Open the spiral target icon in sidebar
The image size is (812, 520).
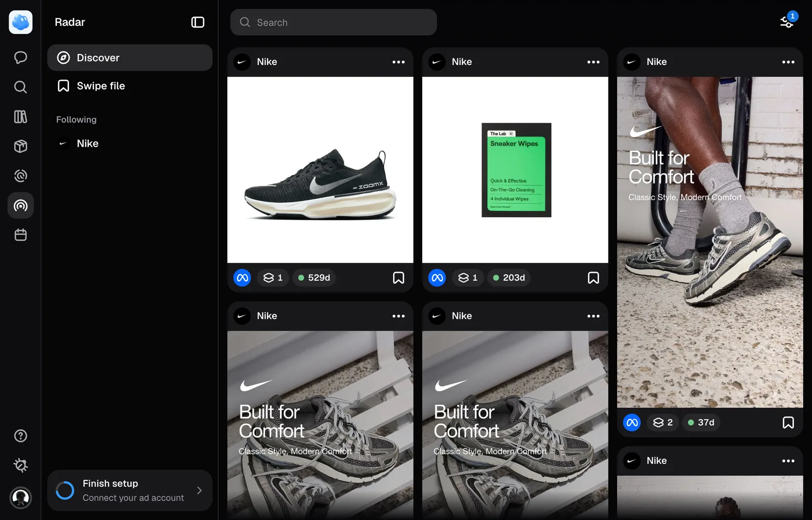(20, 176)
